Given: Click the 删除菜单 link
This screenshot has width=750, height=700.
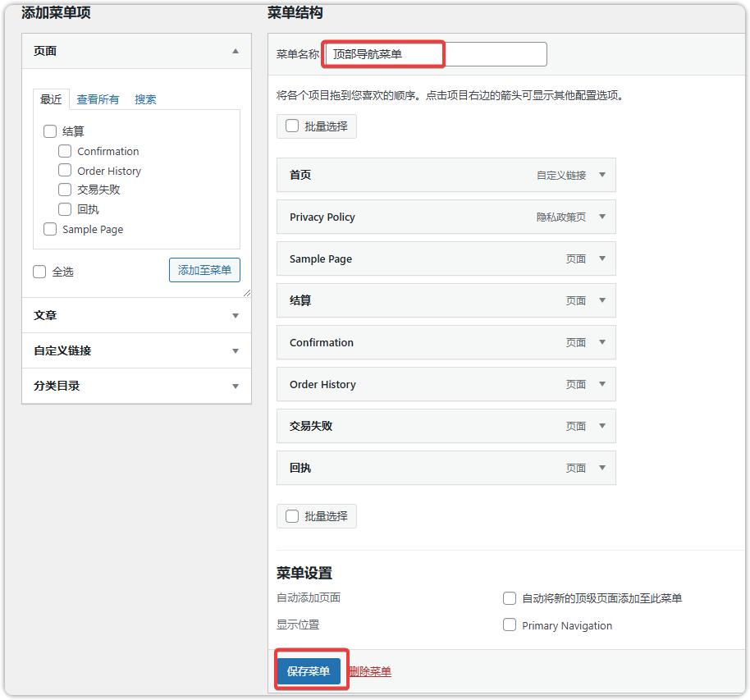Looking at the screenshot, I should (x=370, y=671).
